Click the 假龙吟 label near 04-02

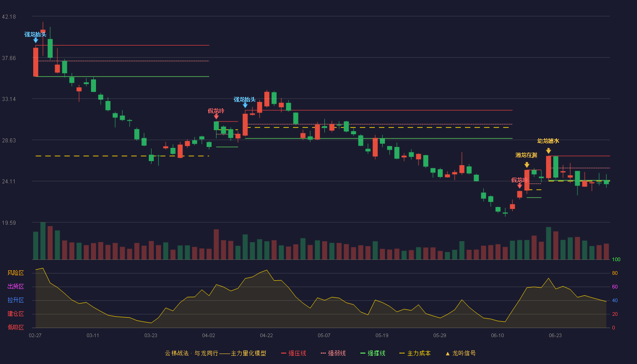(x=216, y=111)
